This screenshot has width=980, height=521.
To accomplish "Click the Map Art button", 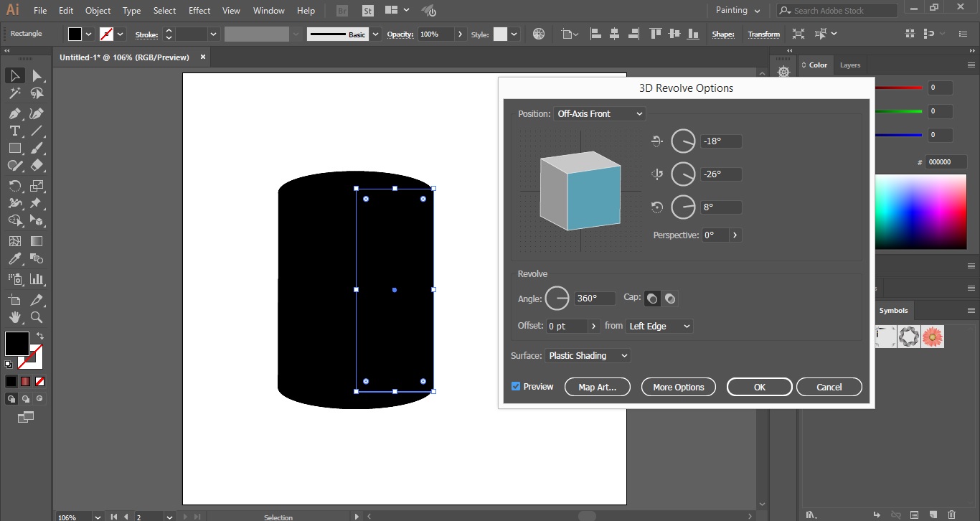I will click(x=597, y=386).
